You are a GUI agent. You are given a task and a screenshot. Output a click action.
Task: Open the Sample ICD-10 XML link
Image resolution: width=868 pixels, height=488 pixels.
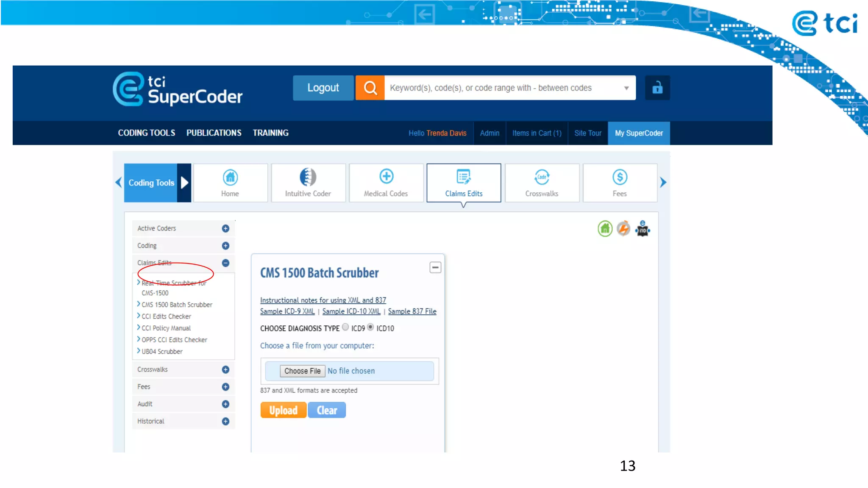[351, 311]
